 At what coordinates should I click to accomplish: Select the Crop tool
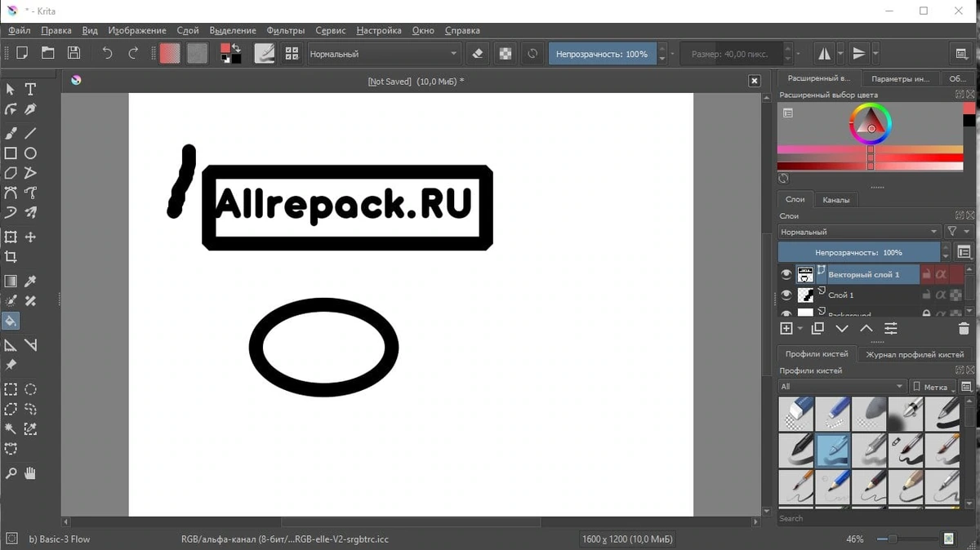tap(11, 257)
